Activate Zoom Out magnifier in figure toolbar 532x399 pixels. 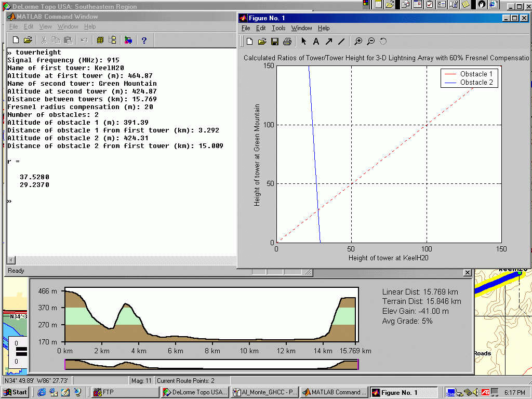coord(371,42)
